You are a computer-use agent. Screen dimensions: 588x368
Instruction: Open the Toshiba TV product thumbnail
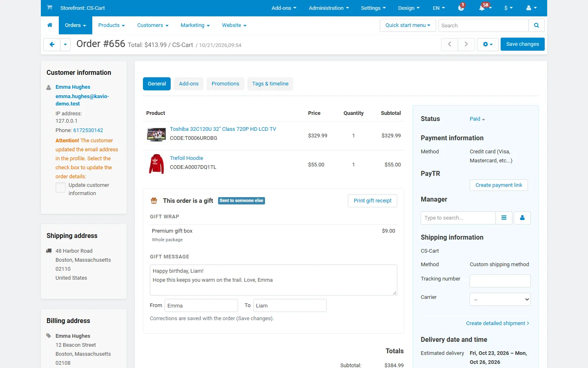[x=156, y=135]
